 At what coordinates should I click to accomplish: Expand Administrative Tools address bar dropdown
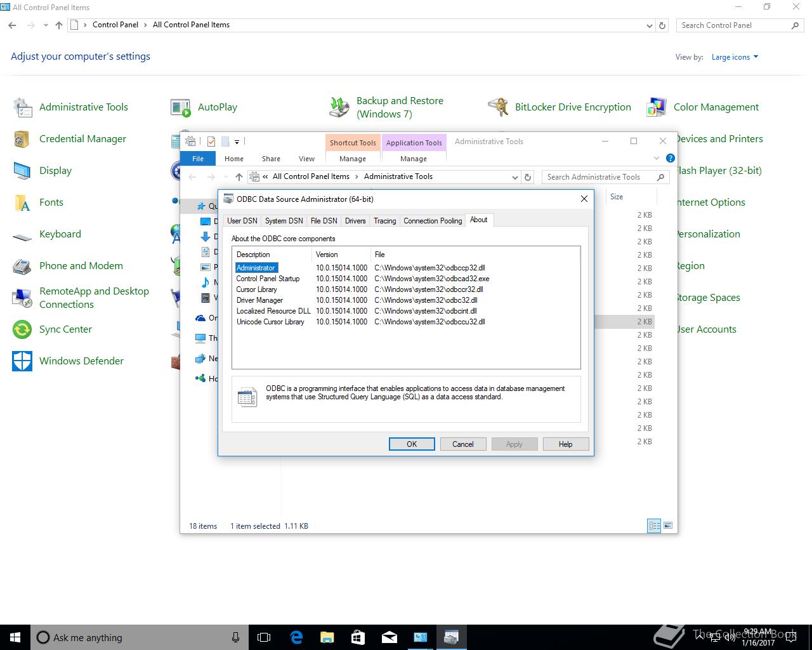click(x=514, y=177)
